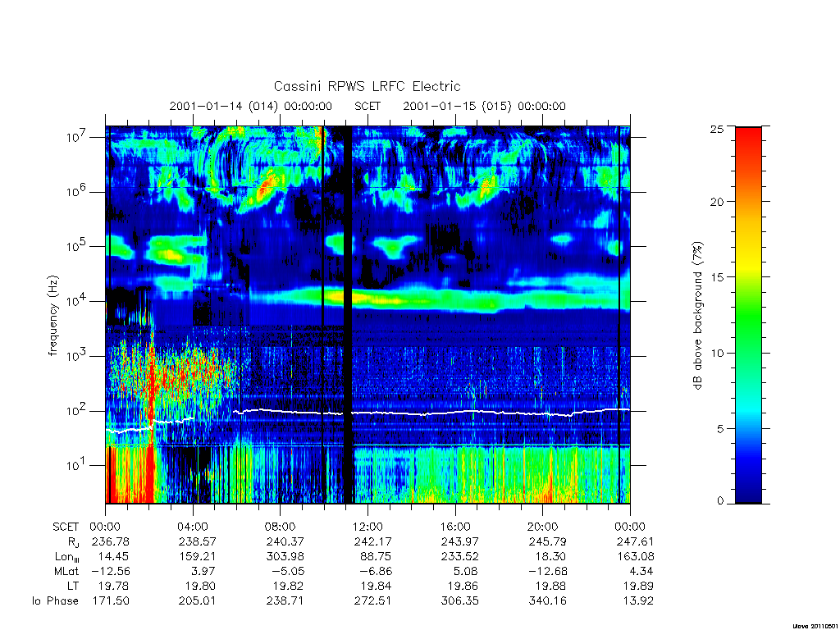Click the Io Phase value 171.50

(x=111, y=601)
